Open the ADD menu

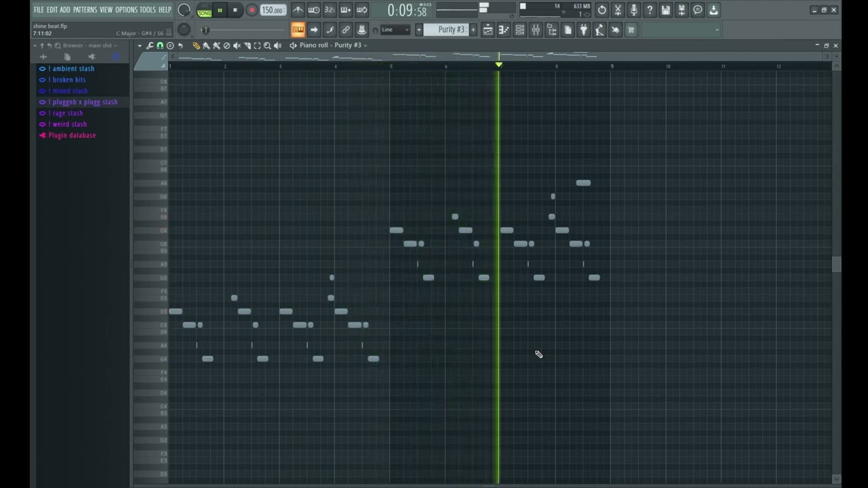pyautogui.click(x=65, y=10)
